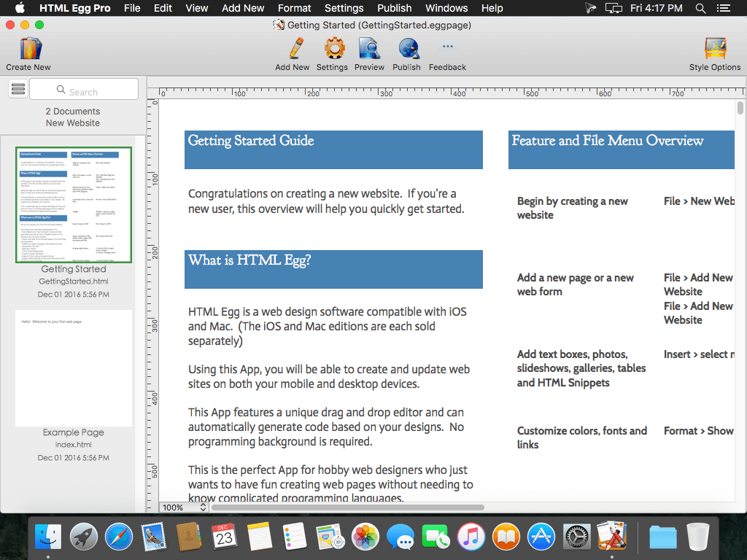This screenshot has width=747, height=560.
Task: Click the document Search field
Action: [84, 89]
